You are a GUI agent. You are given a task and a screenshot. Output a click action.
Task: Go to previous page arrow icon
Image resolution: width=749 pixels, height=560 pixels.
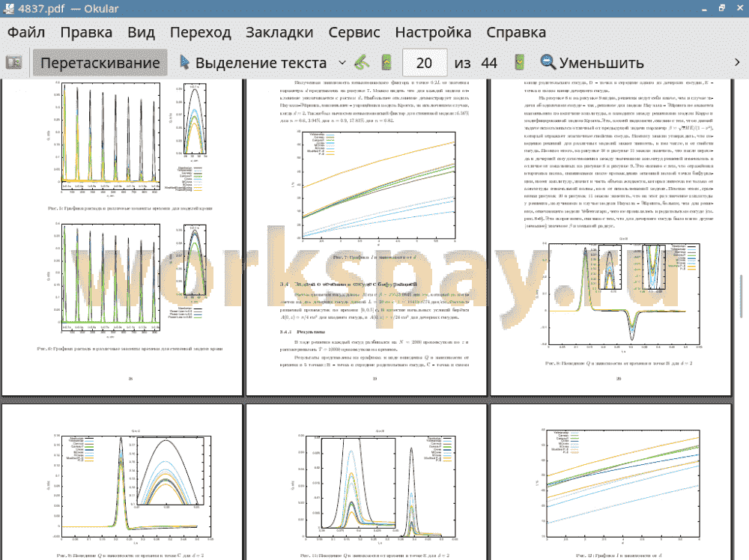coord(362,62)
